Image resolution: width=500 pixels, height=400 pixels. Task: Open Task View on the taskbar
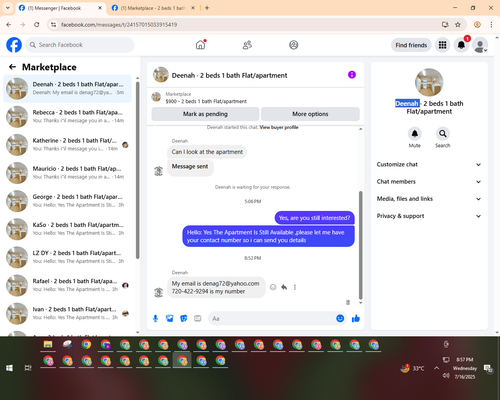coord(28,368)
